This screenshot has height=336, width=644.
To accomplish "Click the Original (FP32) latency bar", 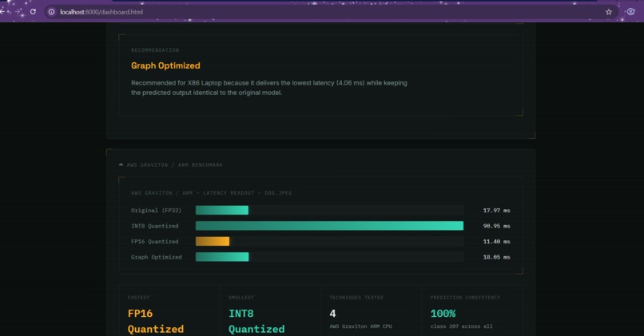I will pyautogui.click(x=222, y=211).
